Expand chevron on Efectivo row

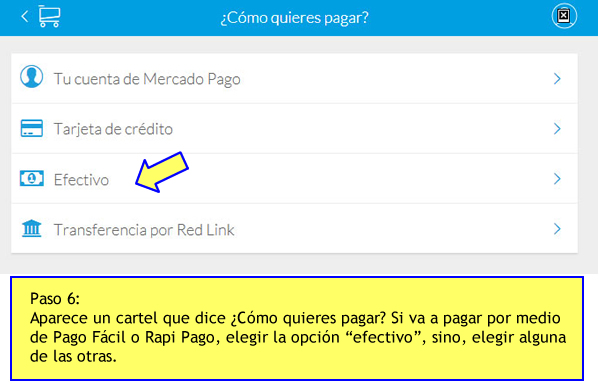tap(557, 179)
